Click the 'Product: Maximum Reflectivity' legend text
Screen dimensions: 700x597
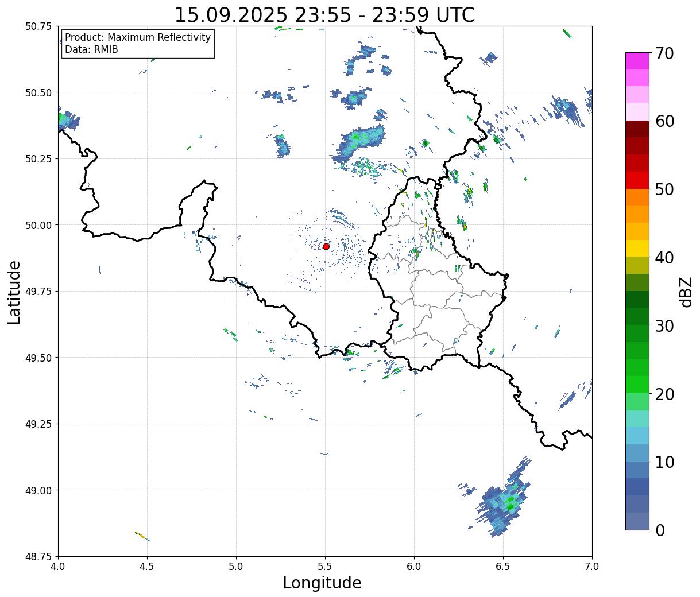tap(138, 37)
